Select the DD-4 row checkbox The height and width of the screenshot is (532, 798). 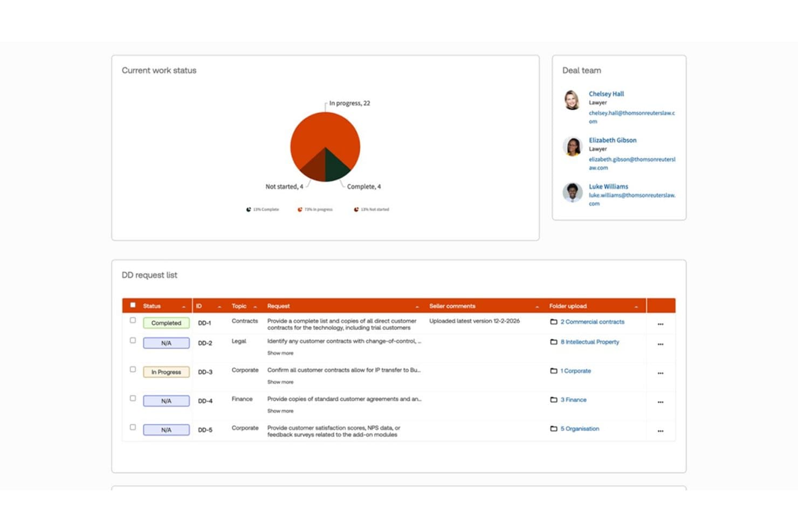(133, 398)
